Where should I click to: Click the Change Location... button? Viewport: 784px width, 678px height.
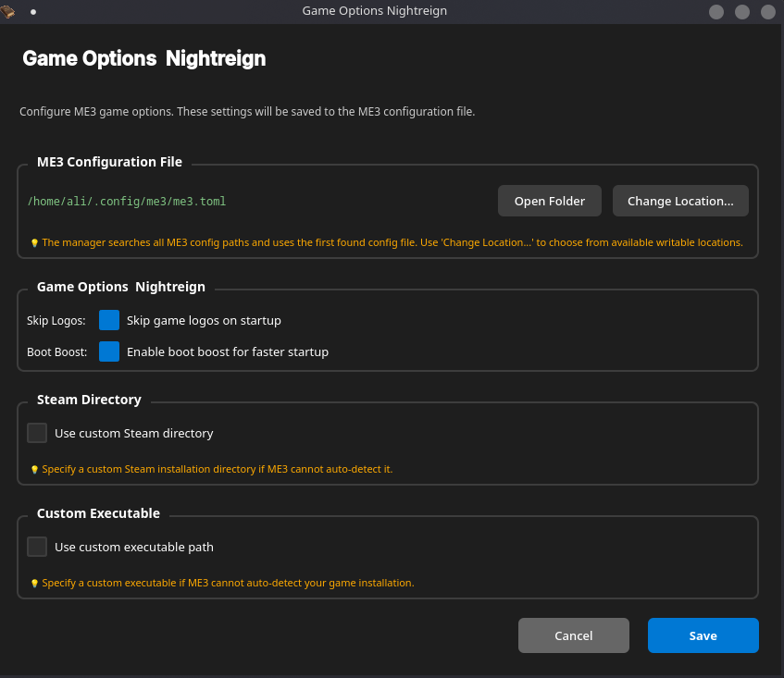(680, 201)
